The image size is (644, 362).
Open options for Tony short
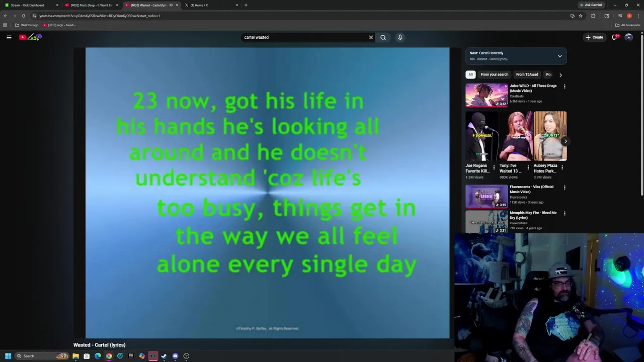pos(528,167)
